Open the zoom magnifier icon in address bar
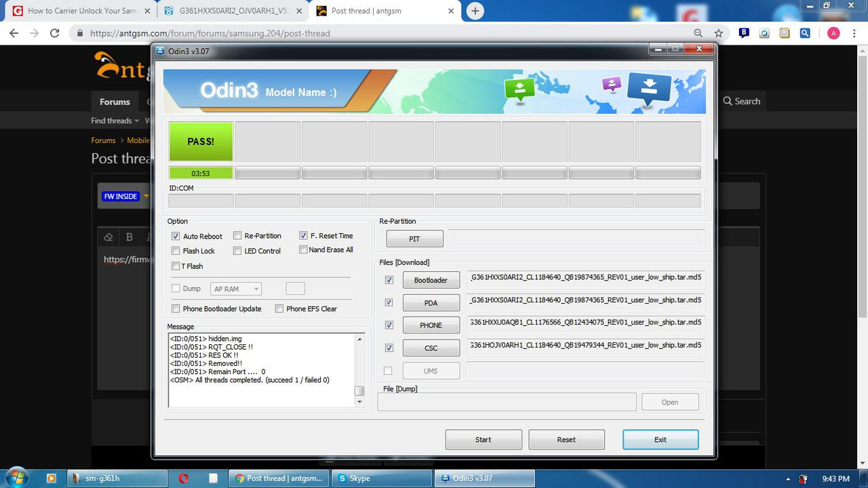 pos(698,33)
